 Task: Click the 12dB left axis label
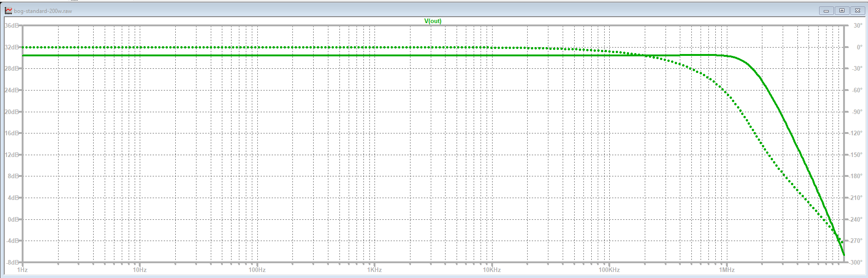tap(12, 155)
